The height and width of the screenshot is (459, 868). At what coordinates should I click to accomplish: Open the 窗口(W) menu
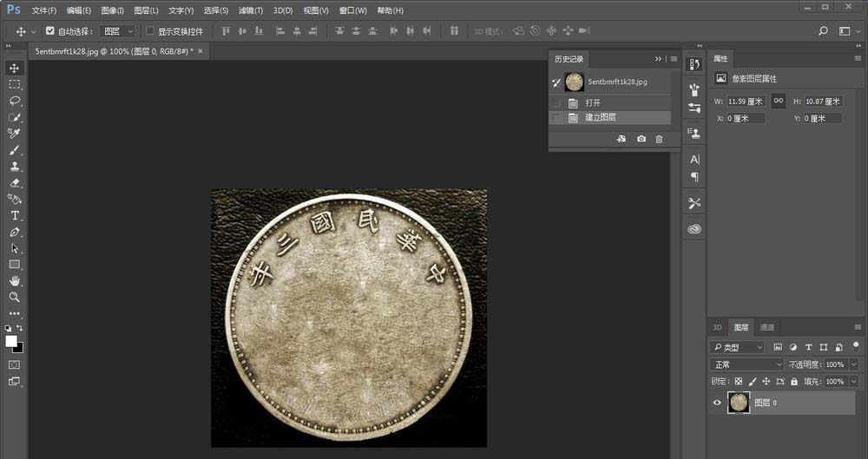pyautogui.click(x=353, y=10)
